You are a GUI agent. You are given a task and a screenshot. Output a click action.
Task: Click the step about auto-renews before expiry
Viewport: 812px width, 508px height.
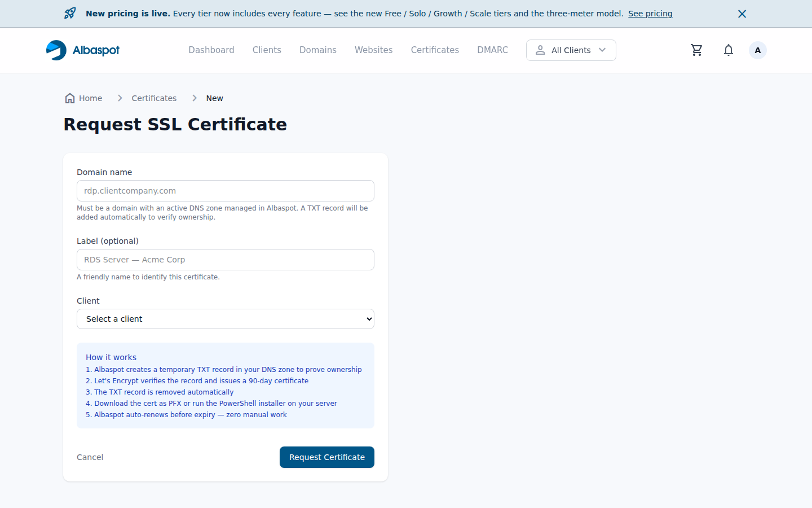(186, 415)
